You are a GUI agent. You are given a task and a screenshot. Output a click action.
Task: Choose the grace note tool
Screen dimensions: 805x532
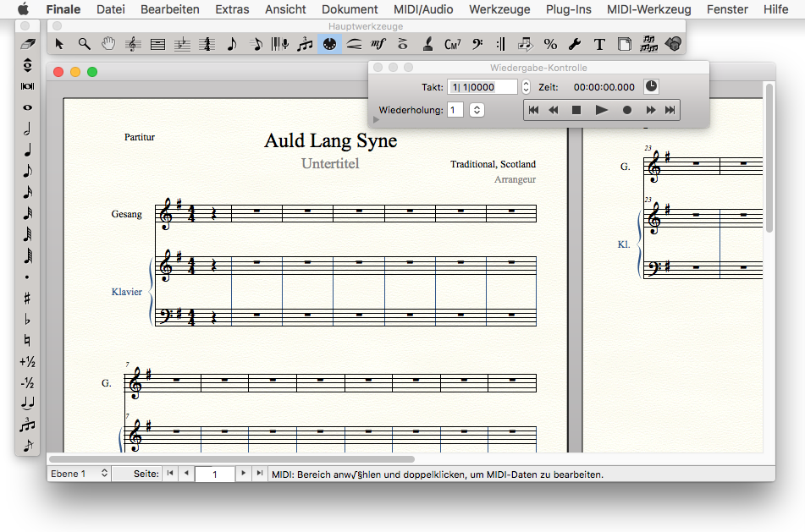pyautogui.click(x=28, y=445)
